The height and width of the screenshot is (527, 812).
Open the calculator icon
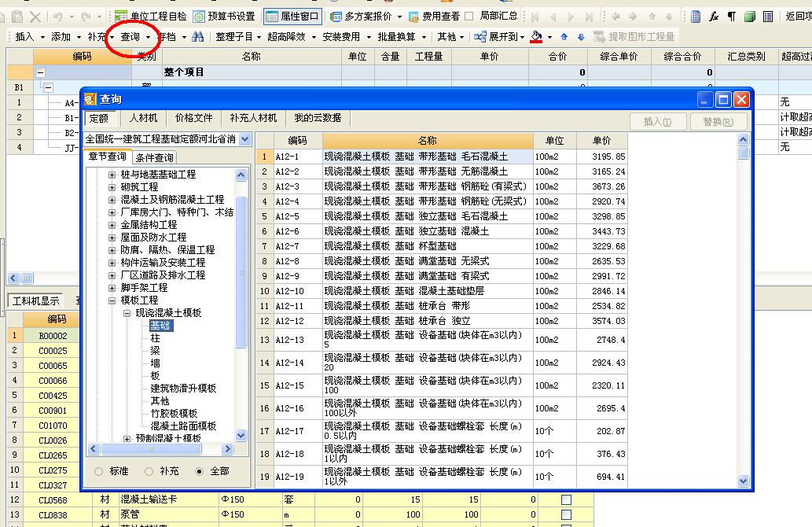tap(696, 17)
